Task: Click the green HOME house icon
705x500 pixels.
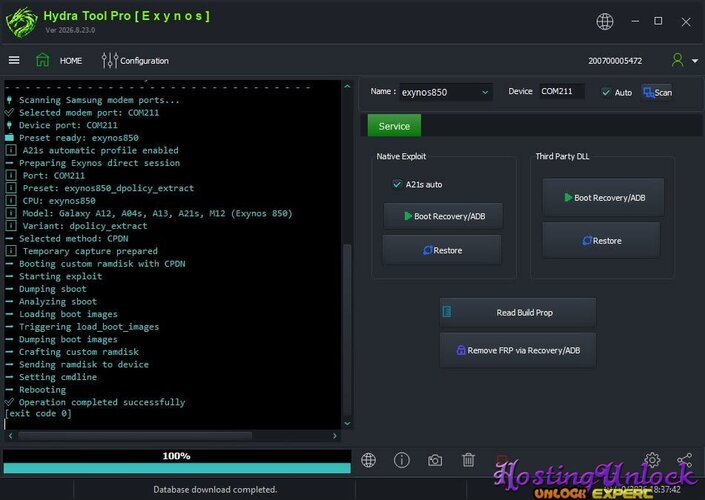Action: [43, 60]
